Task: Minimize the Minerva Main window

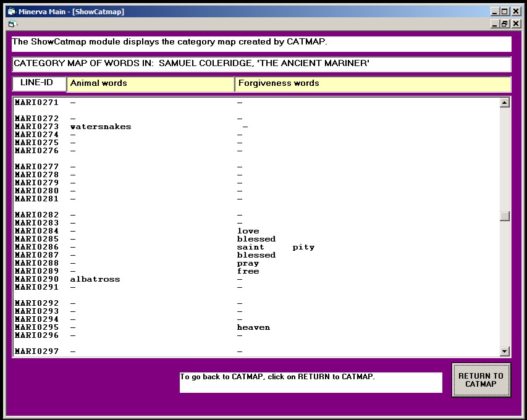Action: pyautogui.click(x=495, y=11)
